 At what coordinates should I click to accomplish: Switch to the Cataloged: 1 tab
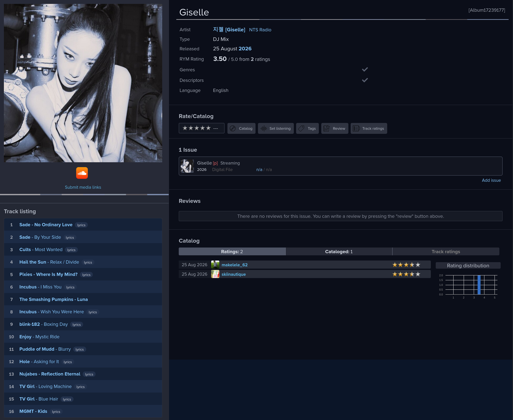pos(339,252)
